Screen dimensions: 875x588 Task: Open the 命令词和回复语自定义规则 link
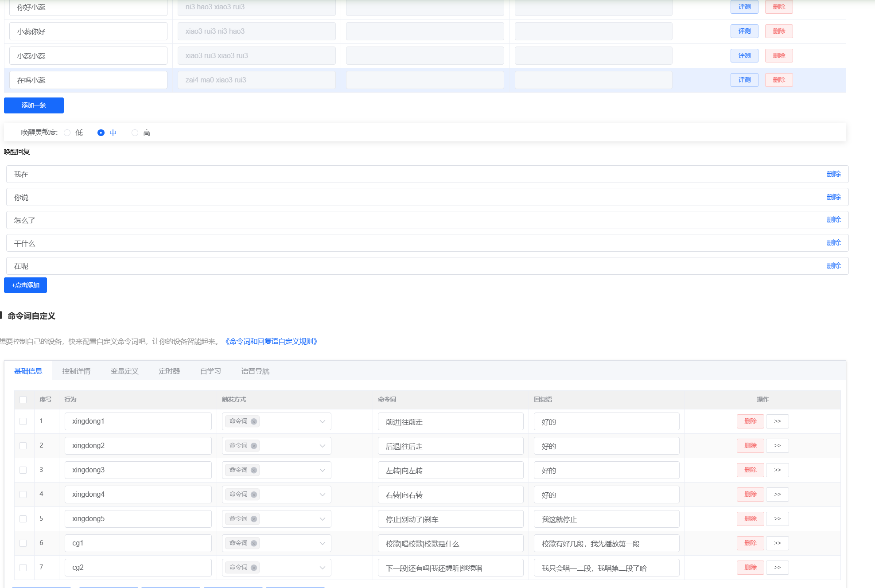point(271,342)
